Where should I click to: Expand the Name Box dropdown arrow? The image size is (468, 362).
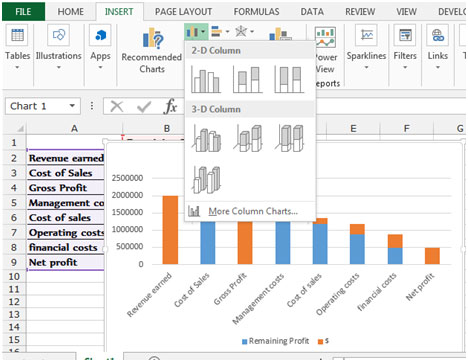(x=72, y=106)
